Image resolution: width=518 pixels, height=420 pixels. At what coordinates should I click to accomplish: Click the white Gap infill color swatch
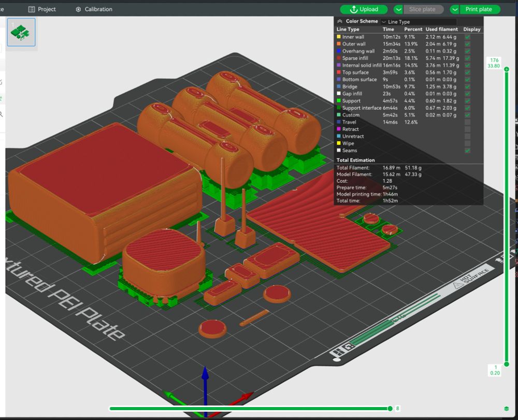[x=339, y=93]
